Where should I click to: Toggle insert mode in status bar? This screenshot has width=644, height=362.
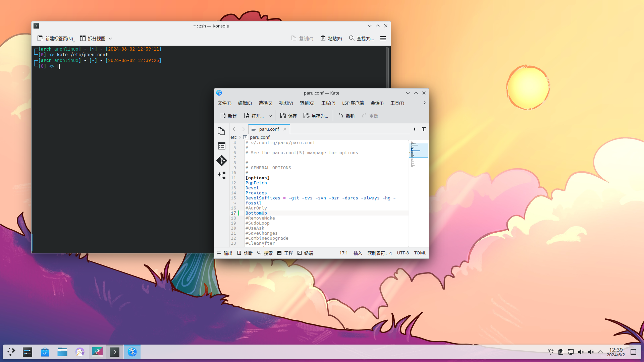[x=358, y=253]
